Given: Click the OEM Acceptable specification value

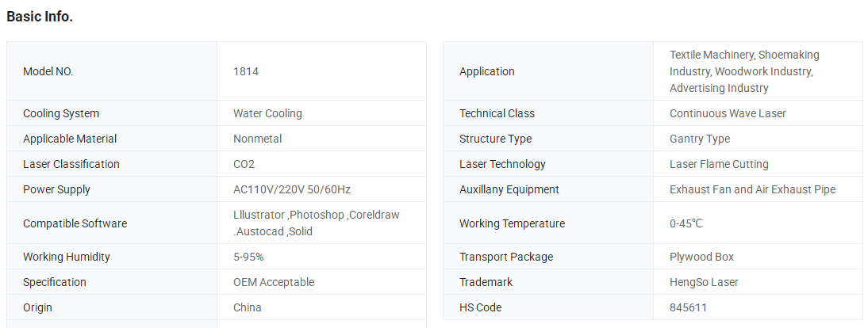Looking at the screenshot, I should (274, 282).
